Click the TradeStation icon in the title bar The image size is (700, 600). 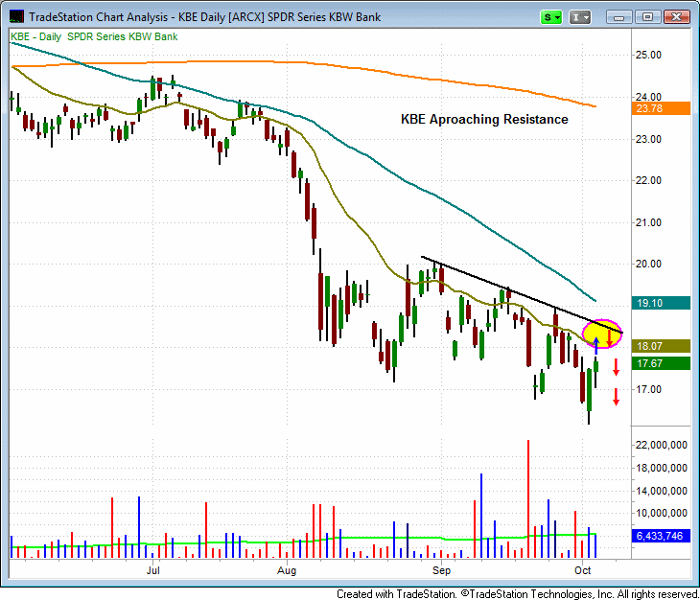click(16, 17)
